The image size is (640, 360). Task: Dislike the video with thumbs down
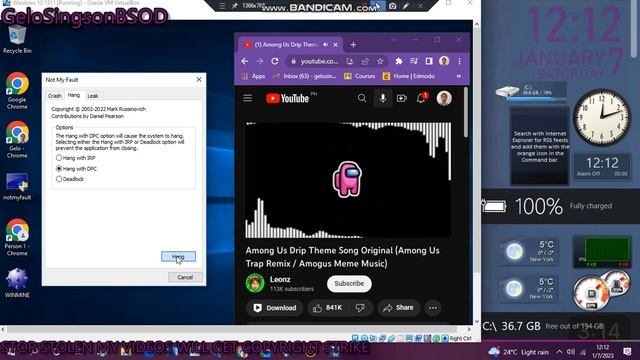[x=360, y=308]
